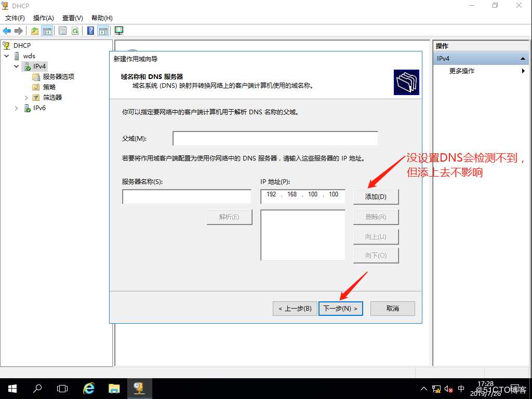Screen dimensions: 532x399
Task: Click the wizard folder graphic icon
Action: (406, 83)
